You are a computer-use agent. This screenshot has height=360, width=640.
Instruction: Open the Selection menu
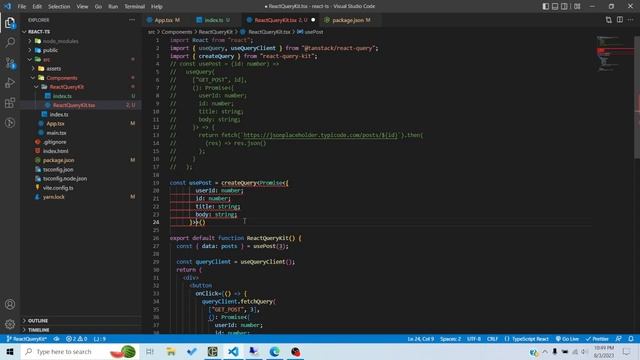[59, 7]
